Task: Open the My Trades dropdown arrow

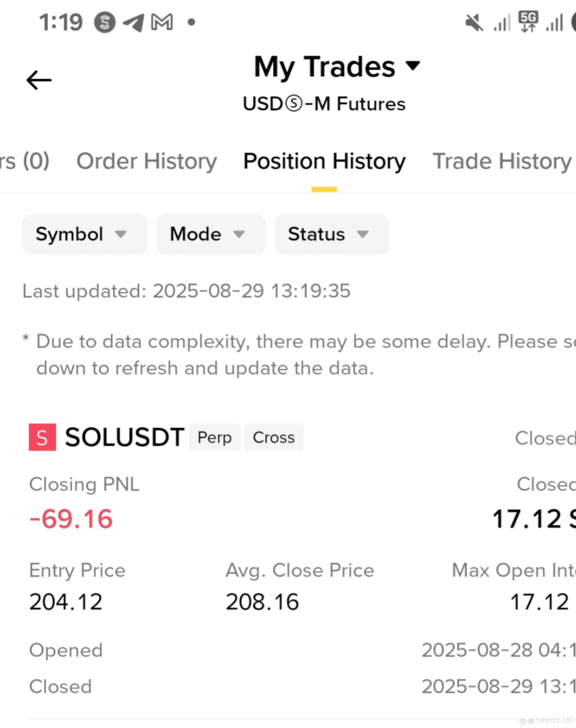Action: point(413,65)
